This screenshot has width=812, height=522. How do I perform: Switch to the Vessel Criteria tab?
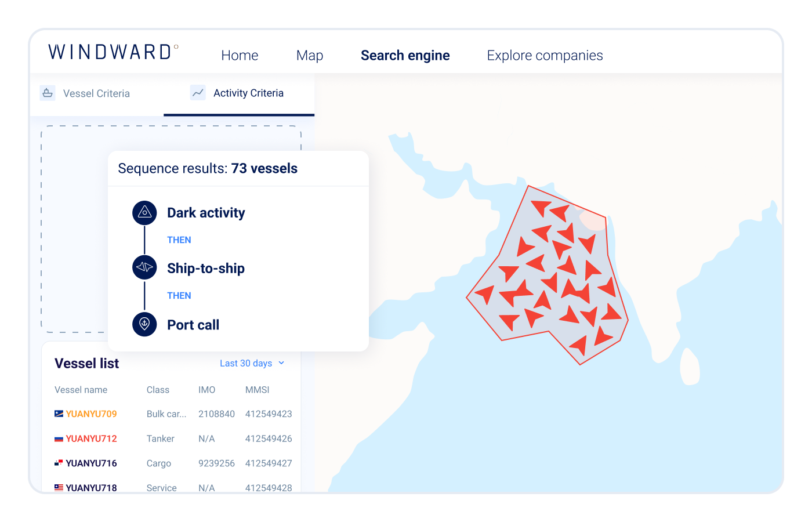(x=96, y=93)
